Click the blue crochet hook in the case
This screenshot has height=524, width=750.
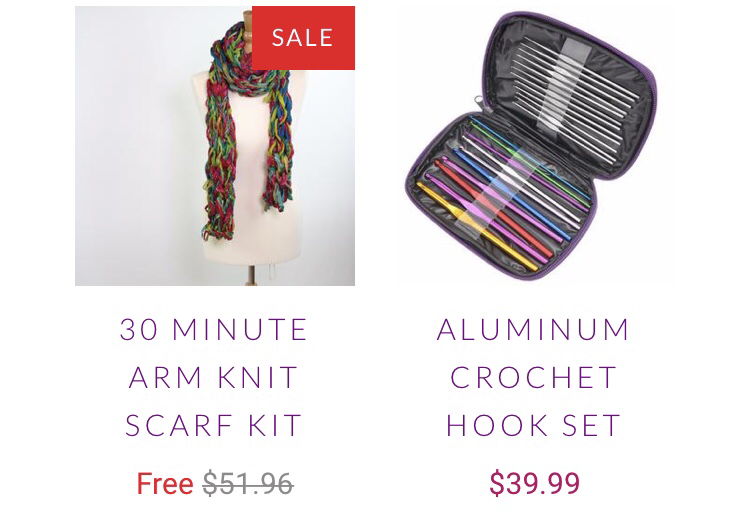(512, 194)
